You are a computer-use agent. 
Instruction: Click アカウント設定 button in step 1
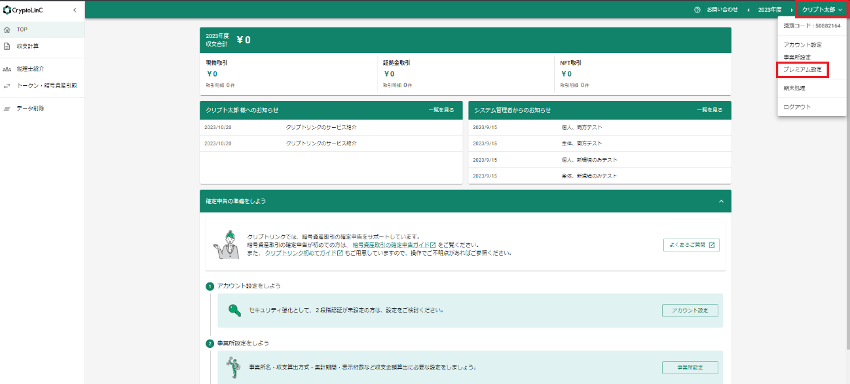pyautogui.click(x=690, y=311)
